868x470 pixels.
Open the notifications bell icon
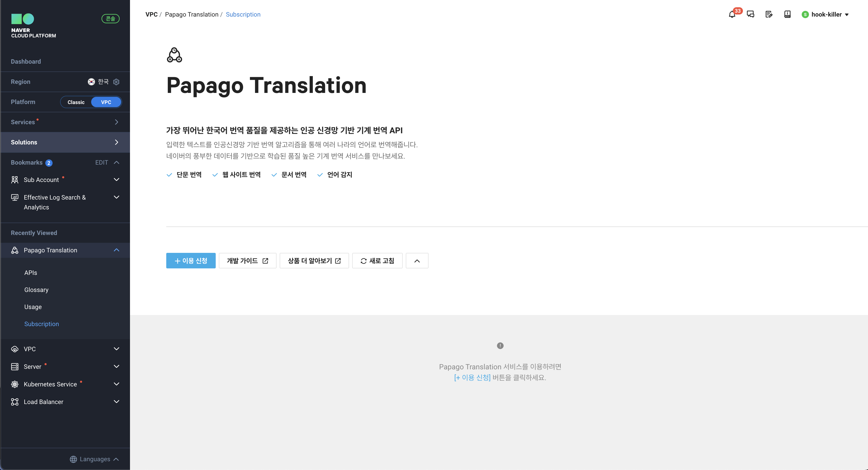point(732,14)
